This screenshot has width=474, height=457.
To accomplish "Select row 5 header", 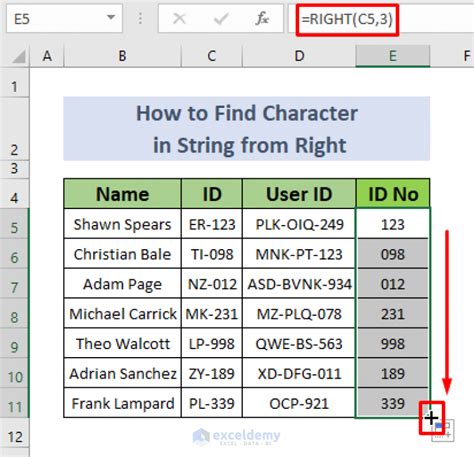I will pos(14,224).
